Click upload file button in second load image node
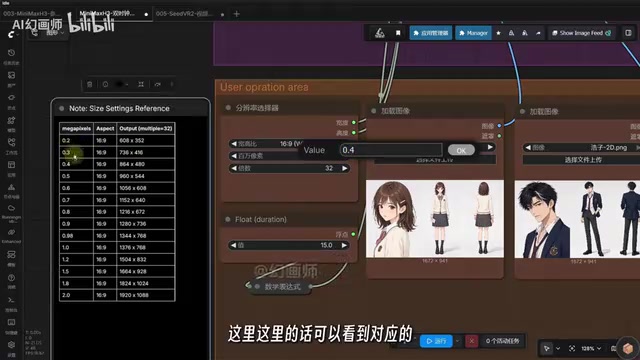The height and width of the screenshot is (360, 640). [x=583, y=160]
